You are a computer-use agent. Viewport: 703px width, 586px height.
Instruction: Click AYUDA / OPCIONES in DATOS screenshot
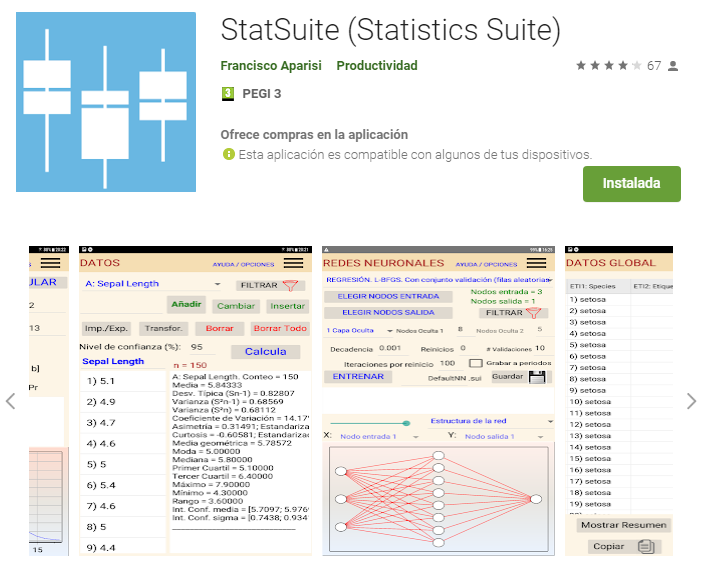tap(243, 265)
